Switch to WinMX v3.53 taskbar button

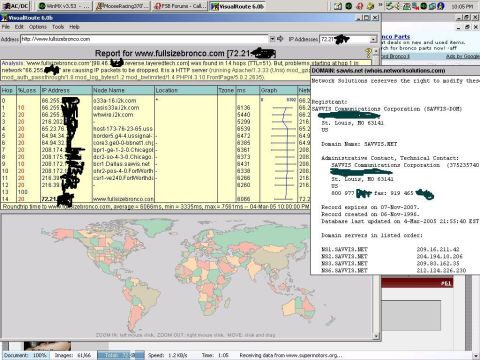(x=63, y=6)
